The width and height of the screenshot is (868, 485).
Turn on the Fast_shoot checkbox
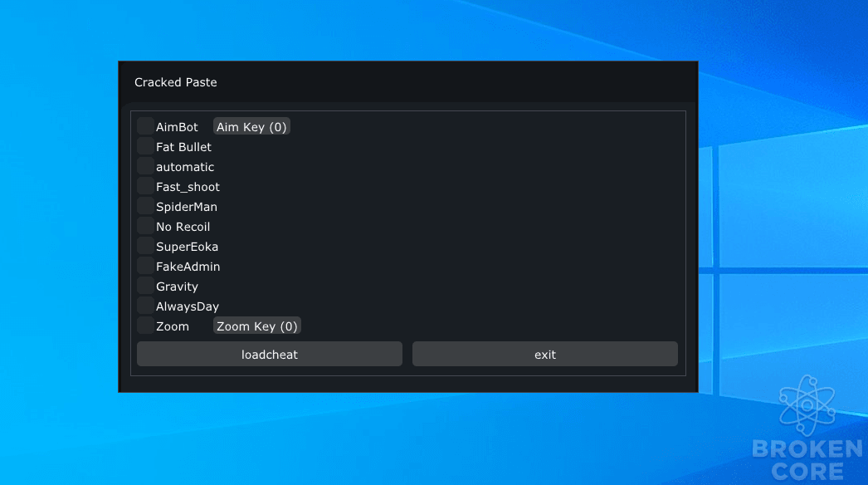click(145, 186)
